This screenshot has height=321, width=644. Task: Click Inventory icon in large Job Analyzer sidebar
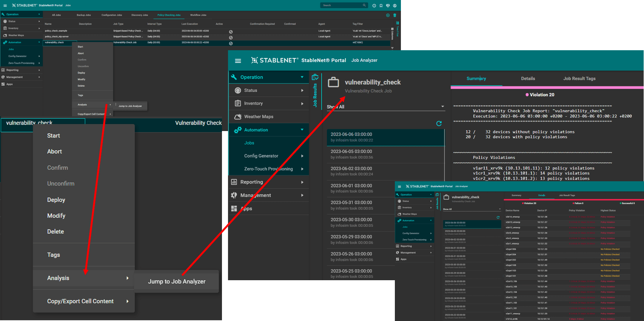click(238, 103)
